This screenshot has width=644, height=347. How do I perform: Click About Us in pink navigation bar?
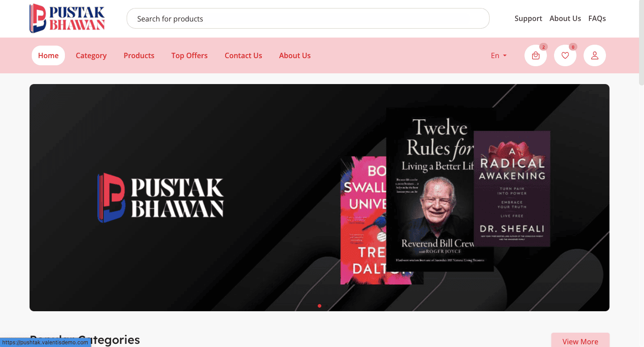coord(294,55)
